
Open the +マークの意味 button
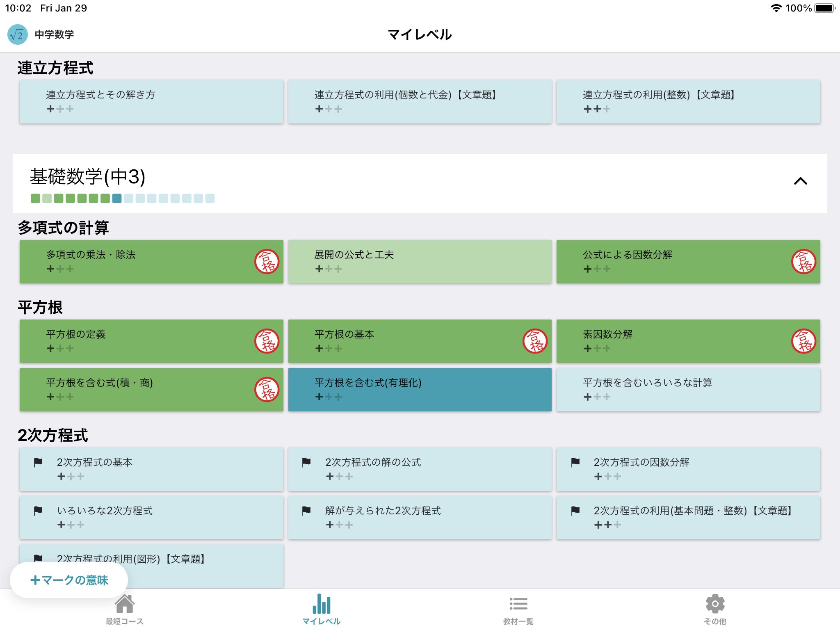click(69, 580)
